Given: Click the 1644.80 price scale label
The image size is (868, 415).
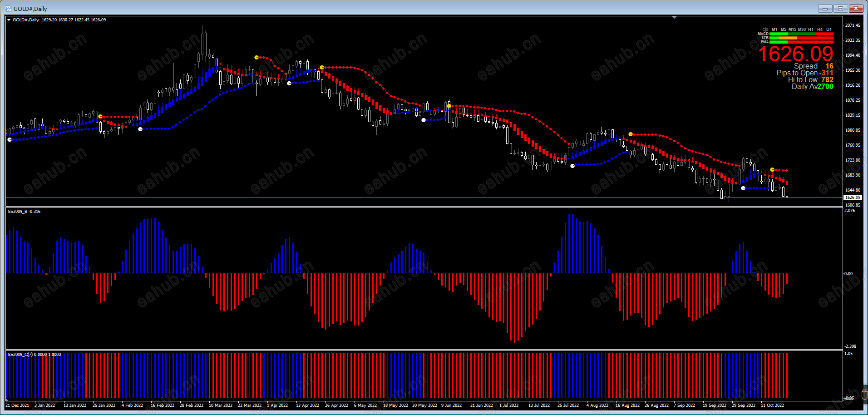Looking at the screenshot, I should point(853,190).
